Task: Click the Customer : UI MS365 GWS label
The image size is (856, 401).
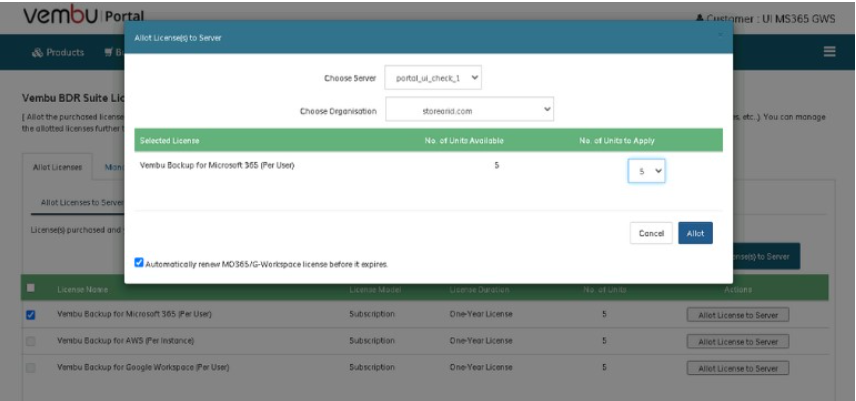Action: tap(771, 19)
